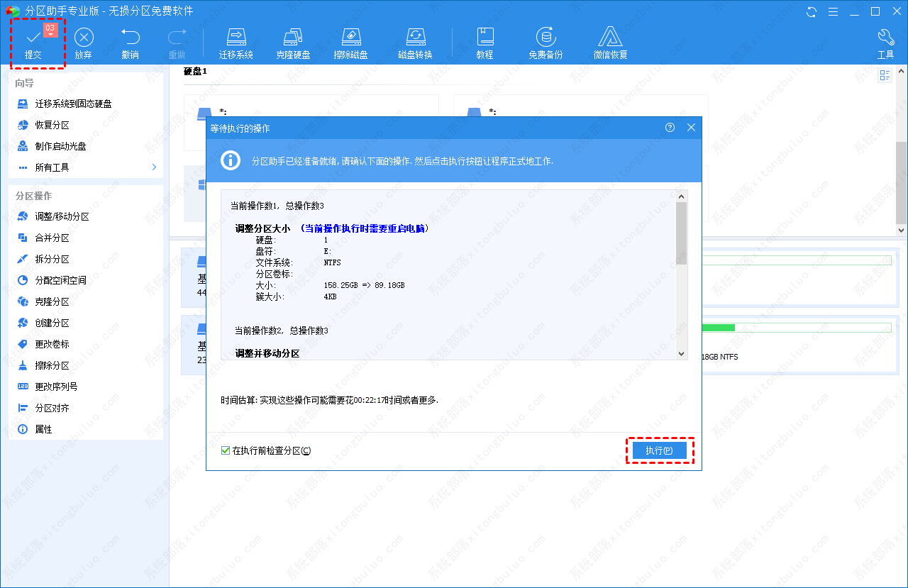Click the 执行 (Execute) button
The height and width of the screenshot is (588, 908).
(659, 450)
